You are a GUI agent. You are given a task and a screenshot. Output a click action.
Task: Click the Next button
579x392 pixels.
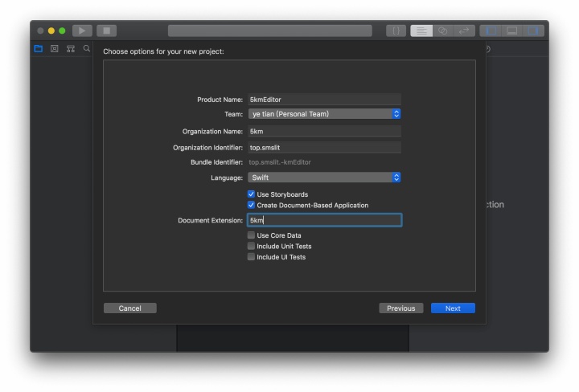pyautogui.click(x=453, y=308)
